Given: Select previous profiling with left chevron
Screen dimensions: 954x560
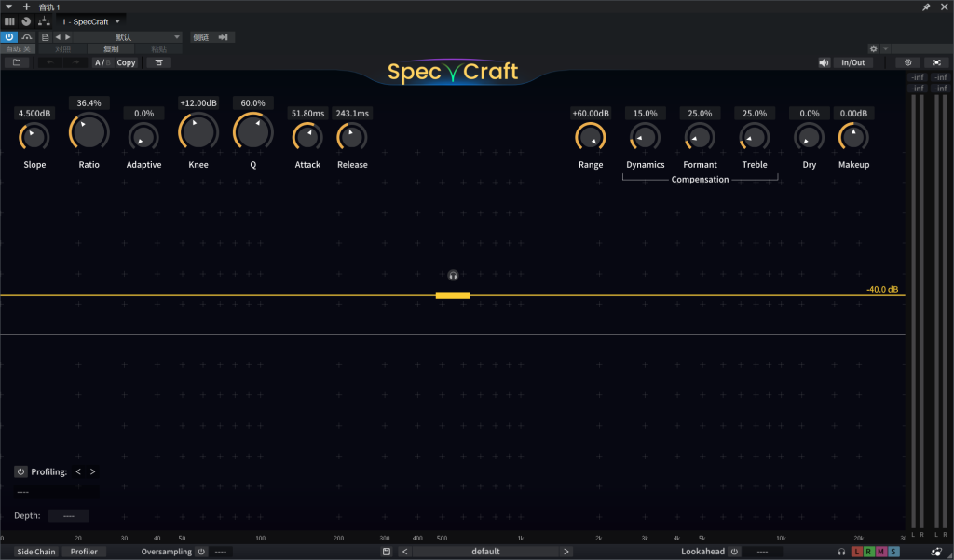Looking at the screenshot, I should point(78,471).
